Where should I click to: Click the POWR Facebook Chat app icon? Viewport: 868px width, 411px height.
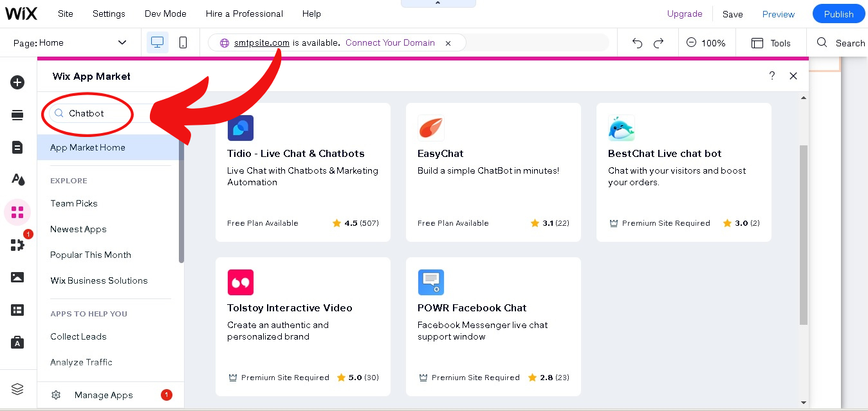[x=431, y=282]
